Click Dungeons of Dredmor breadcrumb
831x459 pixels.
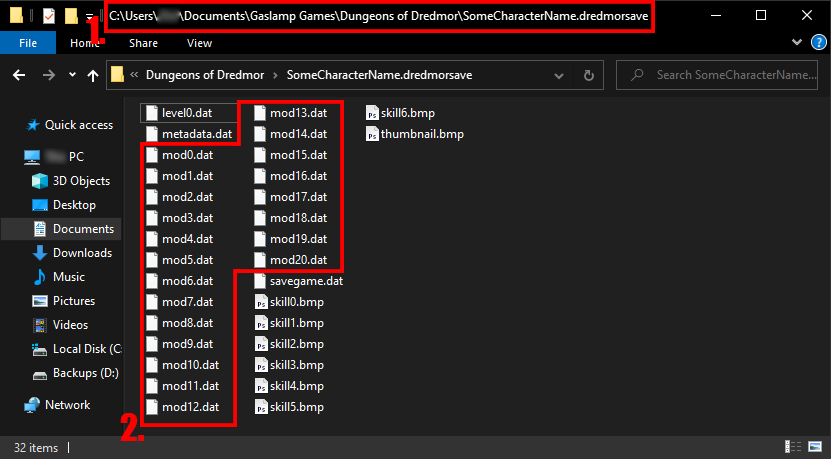coord(205,75)
